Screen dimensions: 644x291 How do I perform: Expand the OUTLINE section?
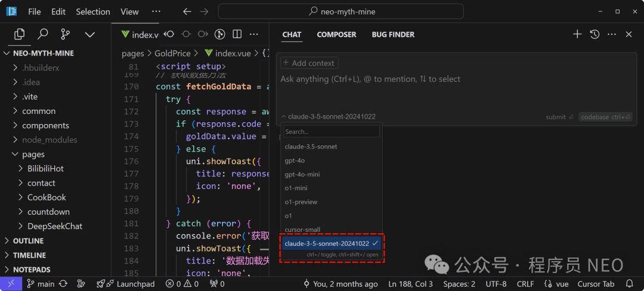coord(28,241)
